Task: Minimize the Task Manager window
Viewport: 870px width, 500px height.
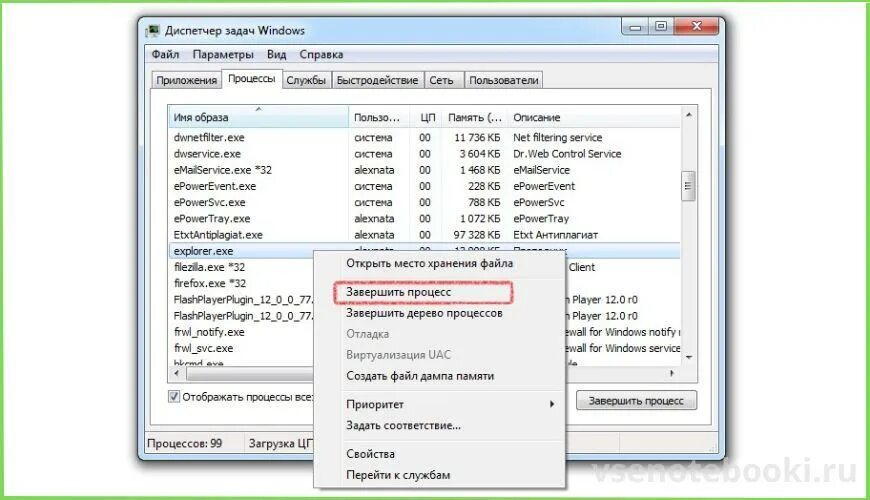Action: click(635, 27)
